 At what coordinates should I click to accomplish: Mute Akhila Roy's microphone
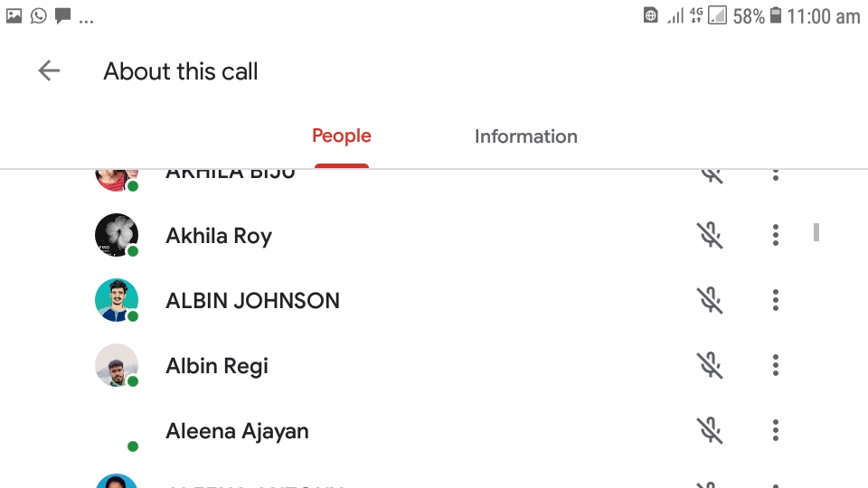pos(711,236)
